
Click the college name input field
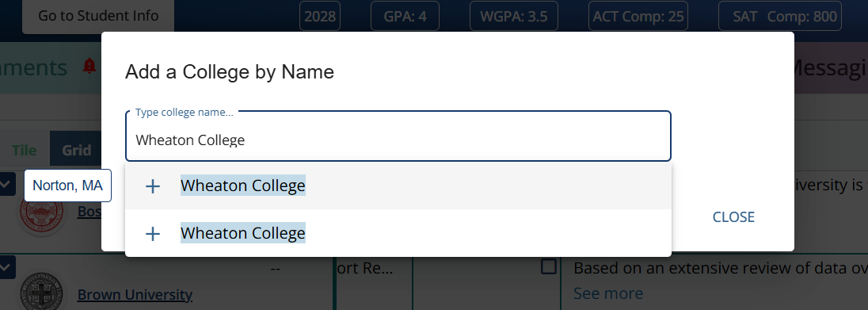tap(398, 136)
